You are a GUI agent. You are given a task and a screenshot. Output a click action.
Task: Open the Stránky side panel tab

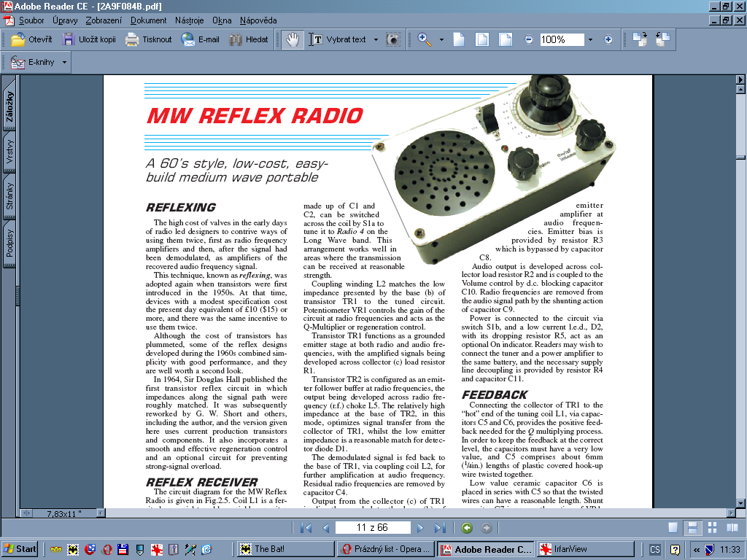(9, 196)
